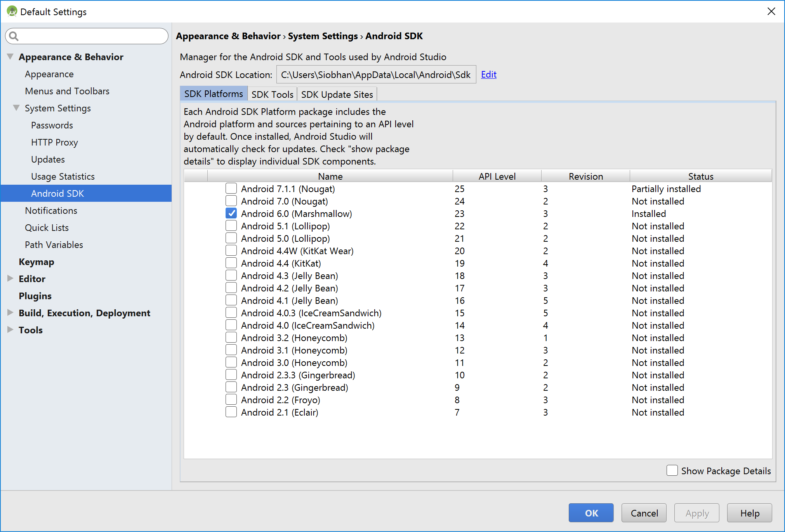Select Android SDK in the sidebar
Screen dimensions: 785x532
coord(57,193)
